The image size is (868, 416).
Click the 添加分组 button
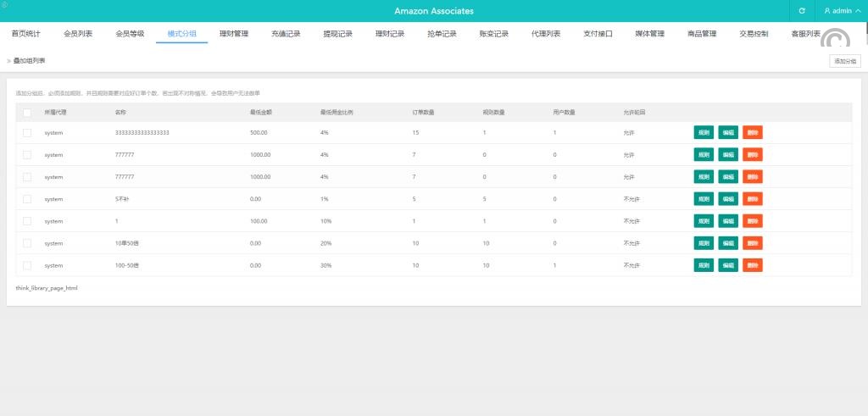pos(845,61)
